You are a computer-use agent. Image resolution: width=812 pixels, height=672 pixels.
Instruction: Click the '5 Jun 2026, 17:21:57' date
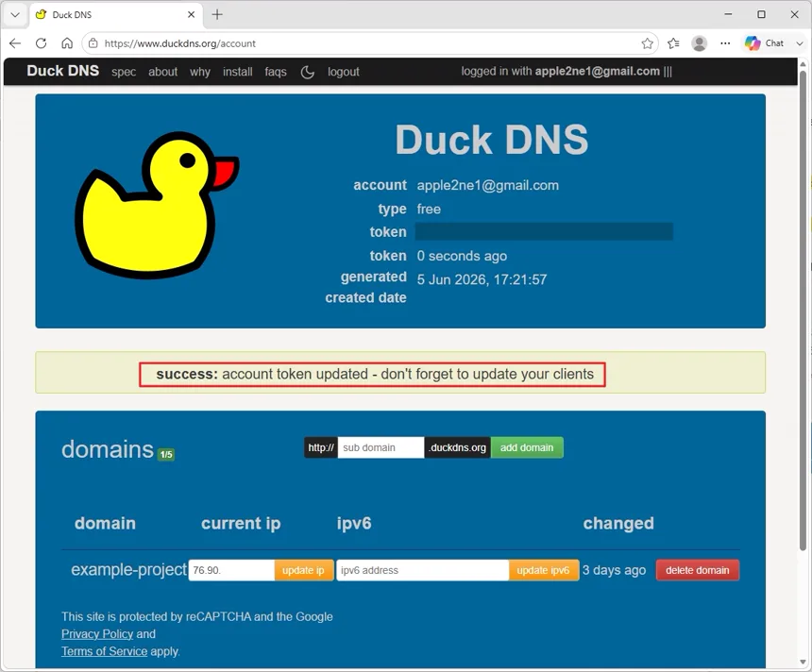[482, 279]
